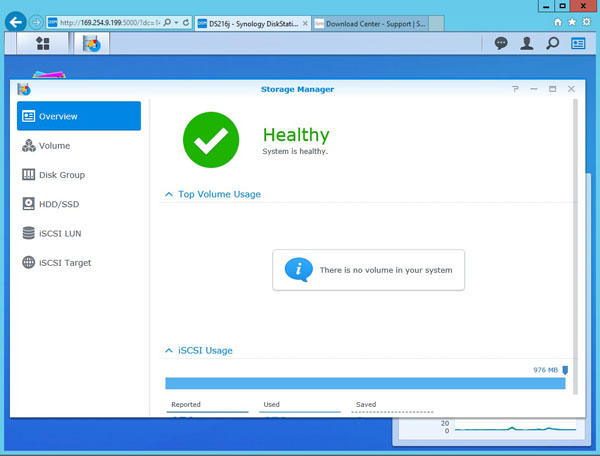Open the iSCSI Target section
Image resolution: width=600 pixels, height=456 pixels.
coord(79,263)
